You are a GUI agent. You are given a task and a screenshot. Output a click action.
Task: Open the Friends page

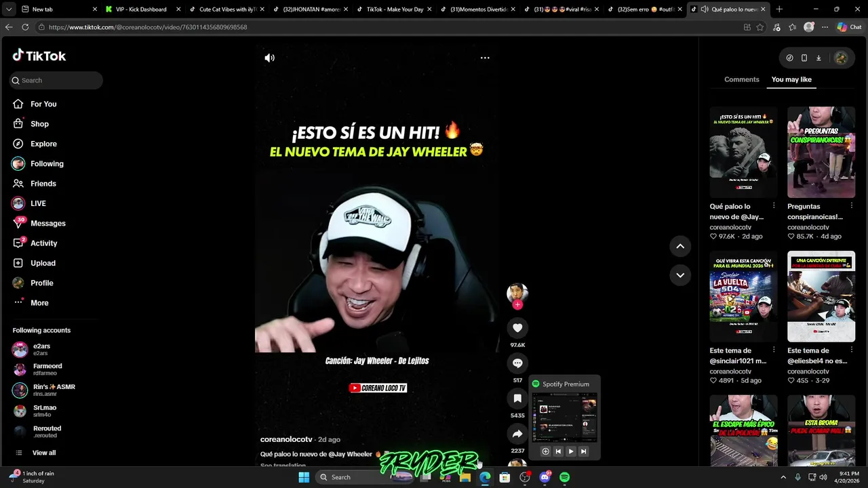pyautogui.click(x=43, y=184)
